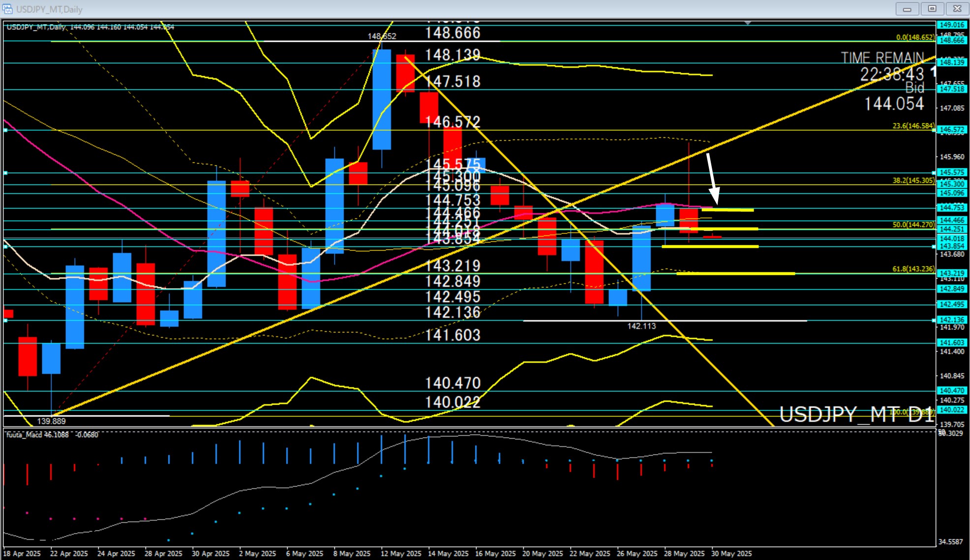Image resolution: width=970 pixels, height=560 pixels.
Task: Click the 140.470 price scale tag
Action: (x=952, y=391)
